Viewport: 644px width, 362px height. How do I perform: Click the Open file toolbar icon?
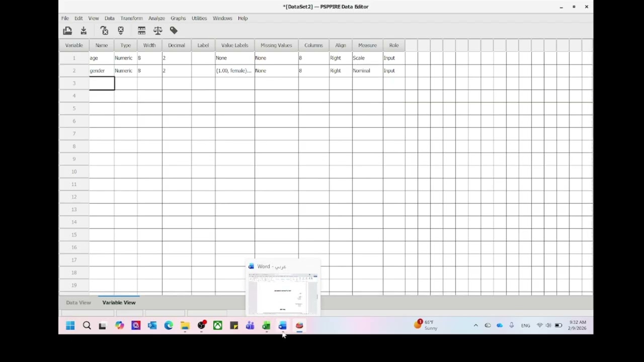(67, 31)
